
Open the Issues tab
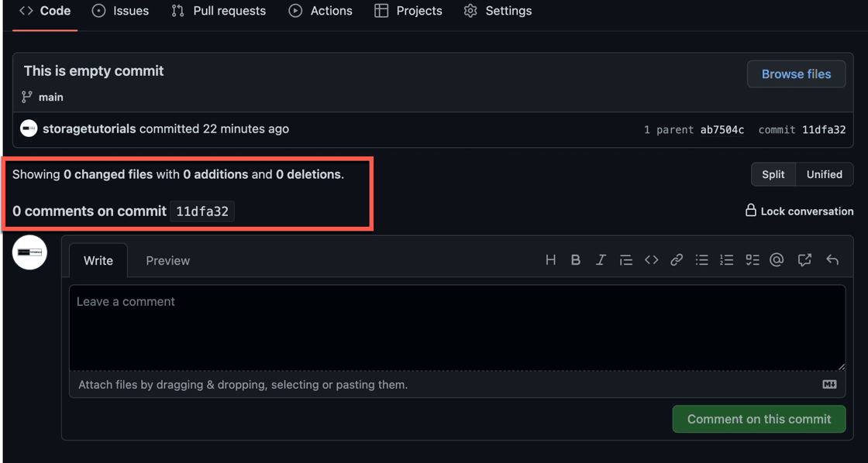pyautogui.click(x=120, y=11)
